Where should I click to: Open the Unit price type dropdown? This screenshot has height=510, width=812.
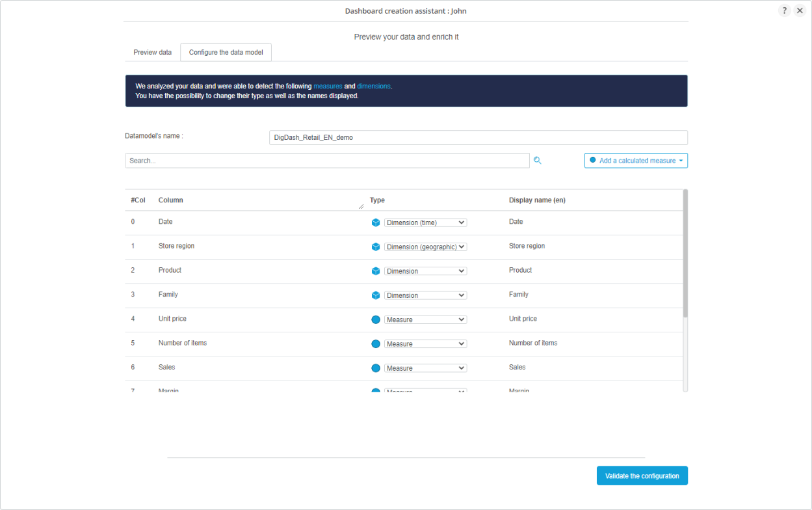[x=425, y=319]
